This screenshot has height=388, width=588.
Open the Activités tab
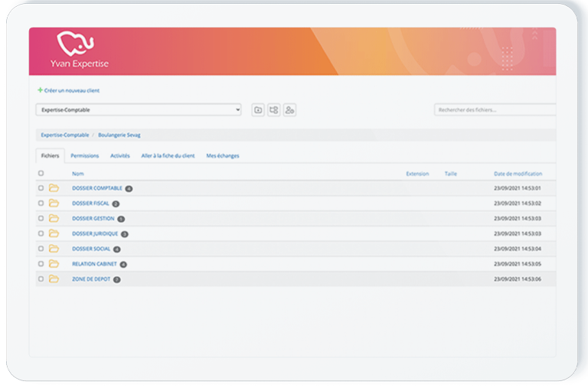pyautogui.click(x=120, y=155)
